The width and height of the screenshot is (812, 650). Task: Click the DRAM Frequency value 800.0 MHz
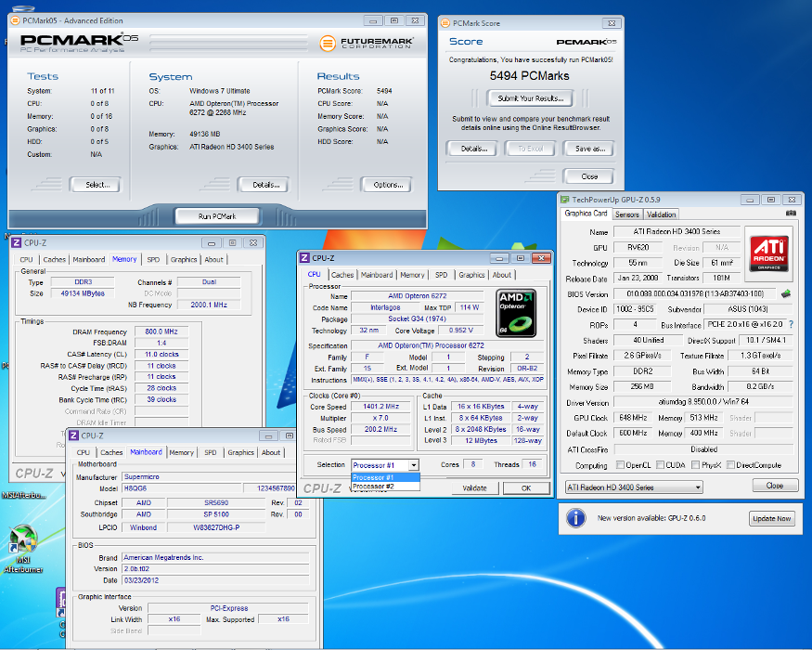161,331
